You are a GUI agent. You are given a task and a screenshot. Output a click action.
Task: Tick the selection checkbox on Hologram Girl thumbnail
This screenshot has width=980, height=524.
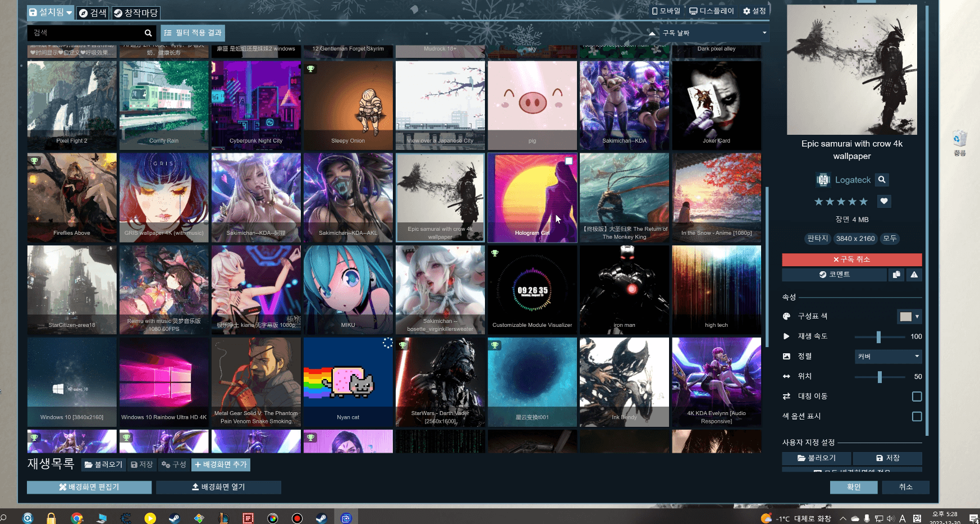point(569,161)
